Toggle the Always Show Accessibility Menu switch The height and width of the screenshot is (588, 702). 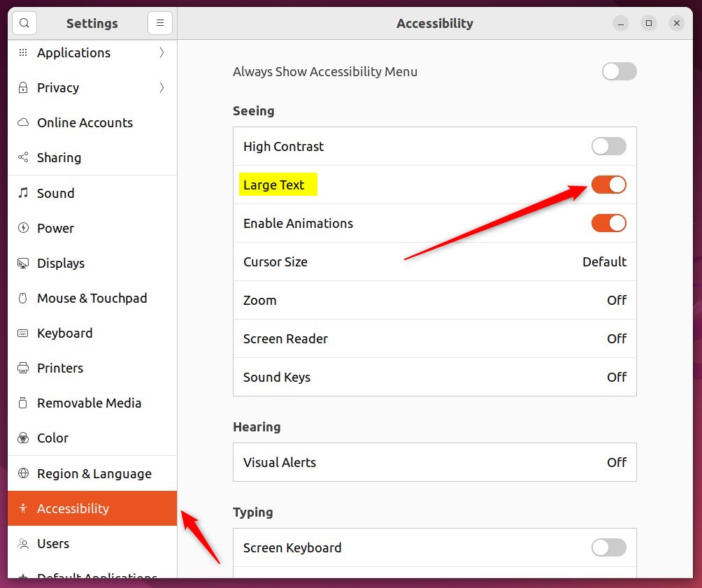(x=619, y=71)
